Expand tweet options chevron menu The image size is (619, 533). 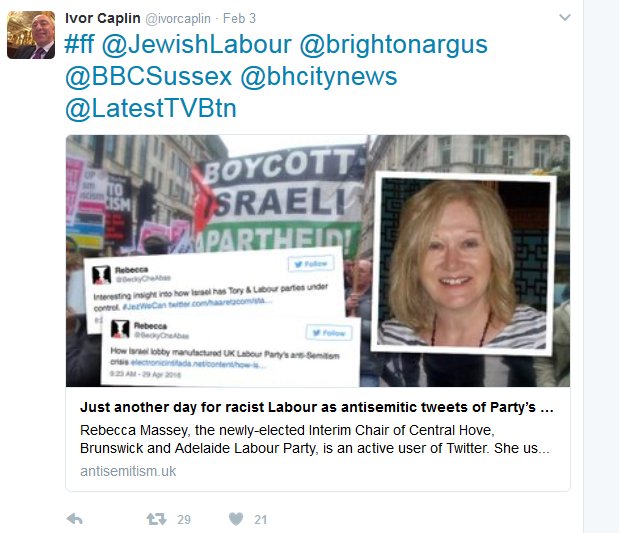pos(565,18)
